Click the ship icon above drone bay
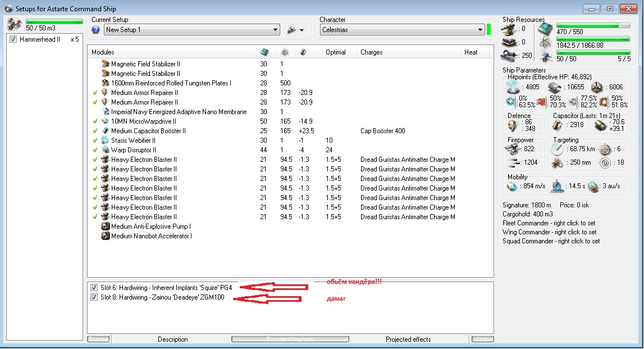 [x=14, y=24]
